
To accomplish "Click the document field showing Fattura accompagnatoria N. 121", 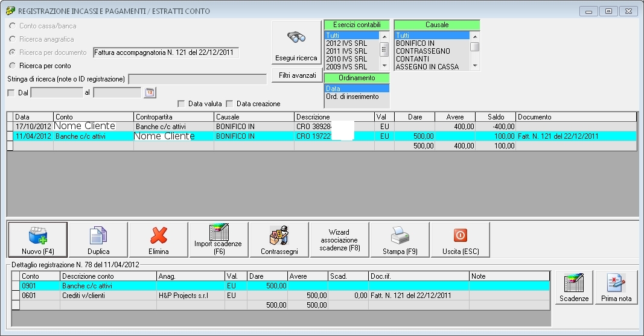I will pyautogui.click(x=166, y=52).
